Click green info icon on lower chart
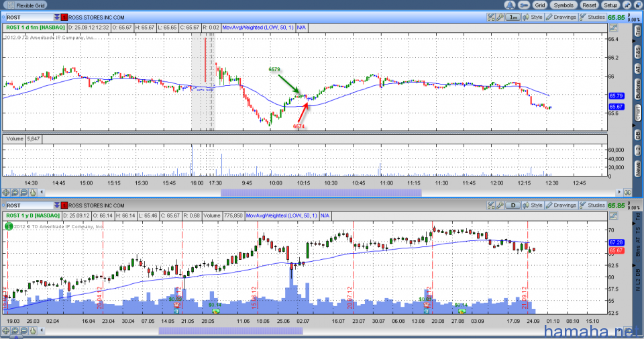 click(x=9, y=226)
